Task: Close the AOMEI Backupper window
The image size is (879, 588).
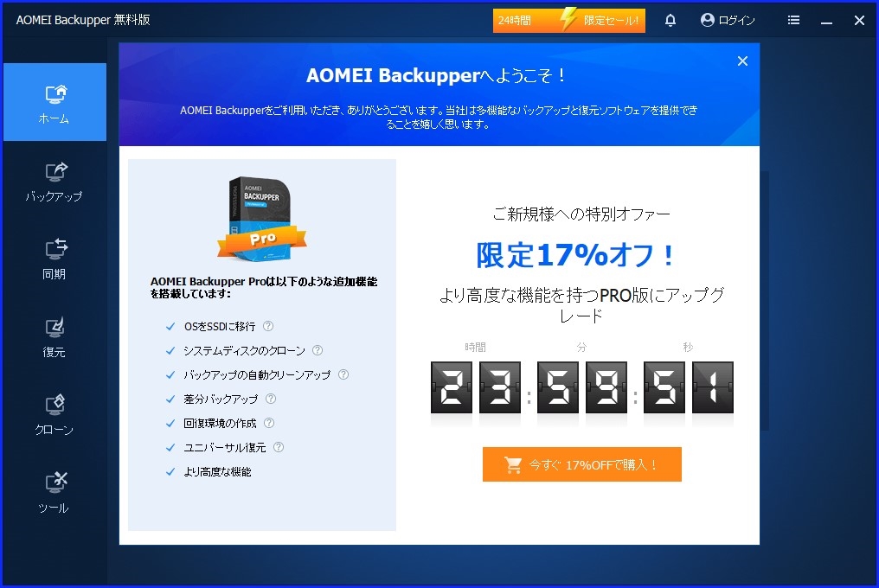Action: click(x=859, y=20)
